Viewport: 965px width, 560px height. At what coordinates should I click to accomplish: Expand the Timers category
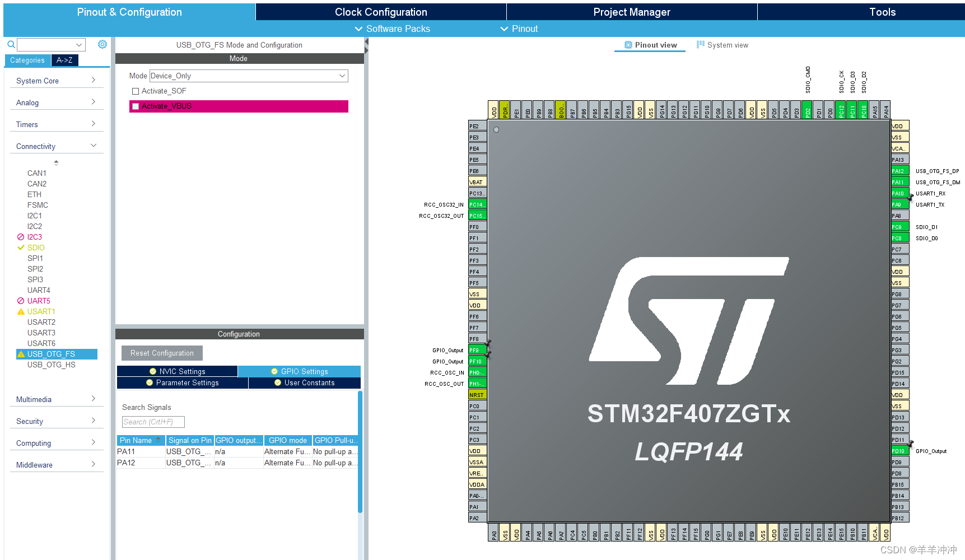pyautogui.click(x=56, y=124)
